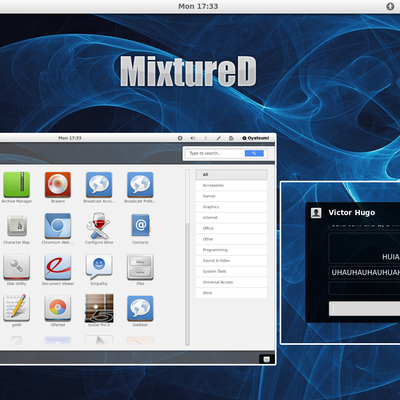Select the Office category

pos(231,228)
